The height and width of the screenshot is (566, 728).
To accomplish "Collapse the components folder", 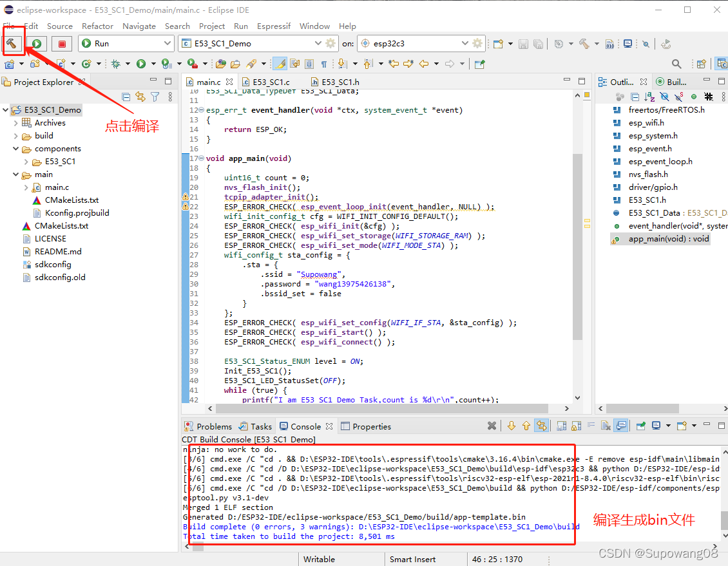I will 16,149.
